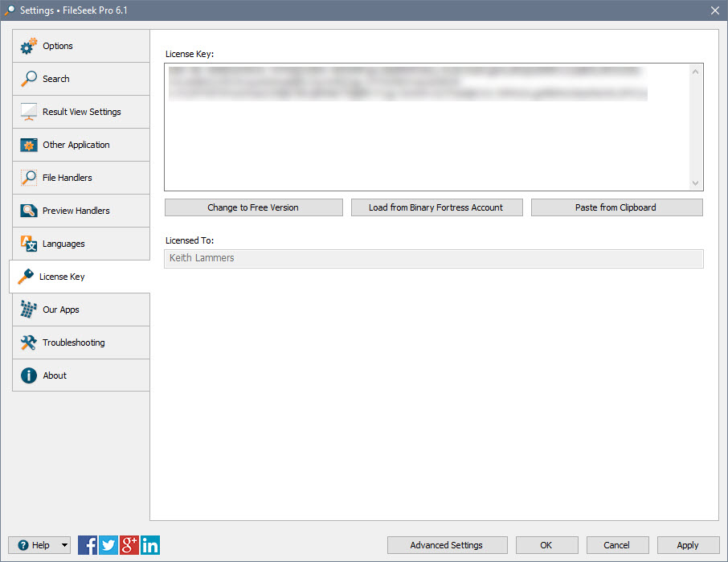Click the License Key key icon
Screen dimensions: 728x562
coord(26,277)
